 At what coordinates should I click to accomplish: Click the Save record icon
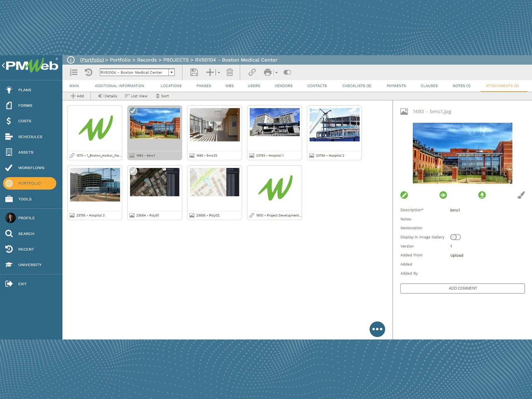(194, 72)
